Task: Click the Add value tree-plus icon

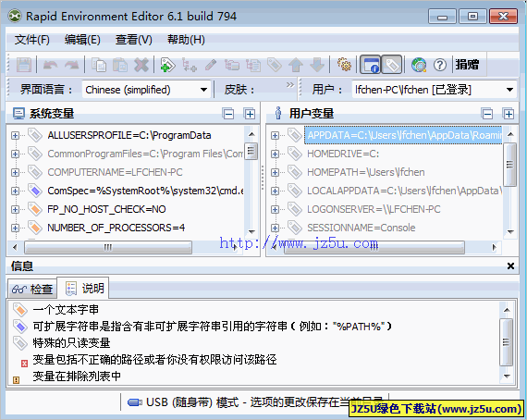Action: [x=190, y=65]
